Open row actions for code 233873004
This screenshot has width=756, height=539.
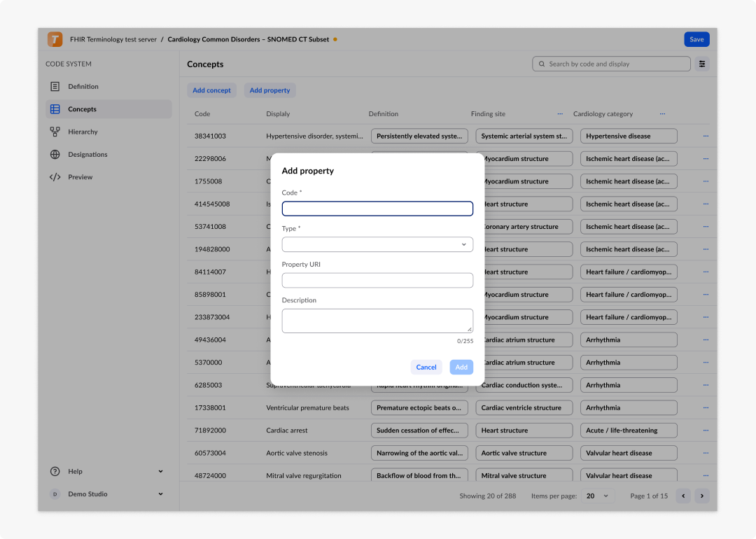pos(706,317)
